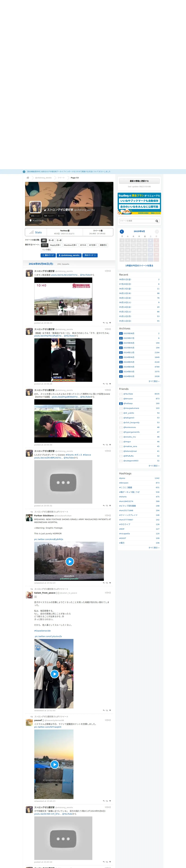Like the tweet posted at 23:56:26

point(110,384)
